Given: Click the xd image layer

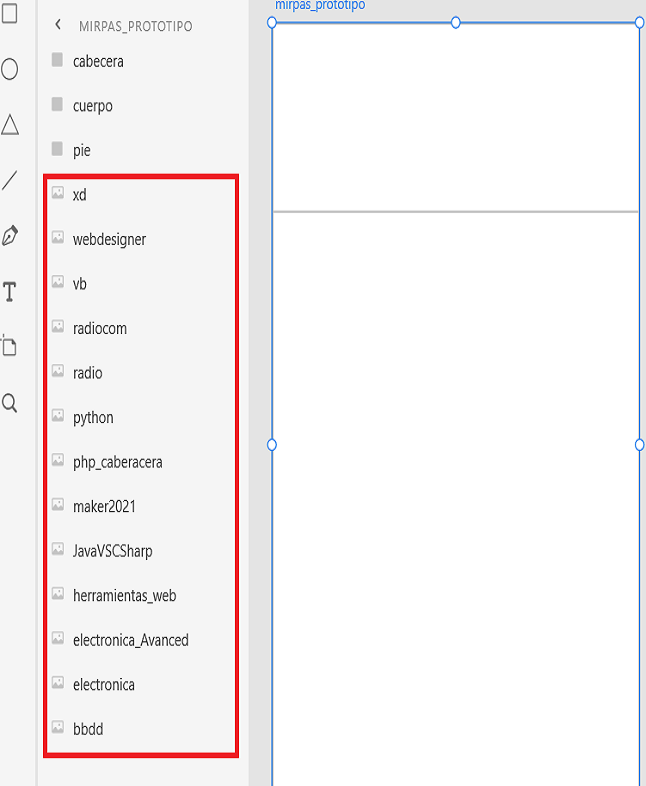Looking at the screenshot, I should pyautogui.click(x=79, y=195).
